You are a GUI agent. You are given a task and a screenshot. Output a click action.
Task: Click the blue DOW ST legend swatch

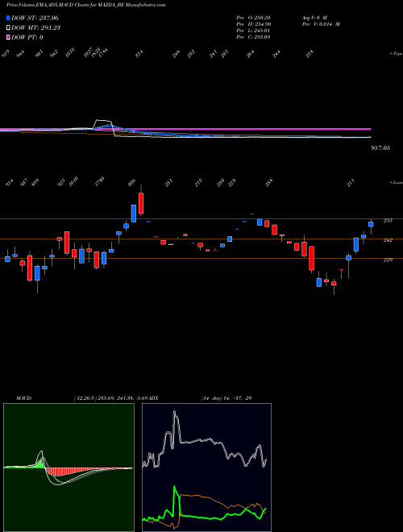tap(8, 19)
